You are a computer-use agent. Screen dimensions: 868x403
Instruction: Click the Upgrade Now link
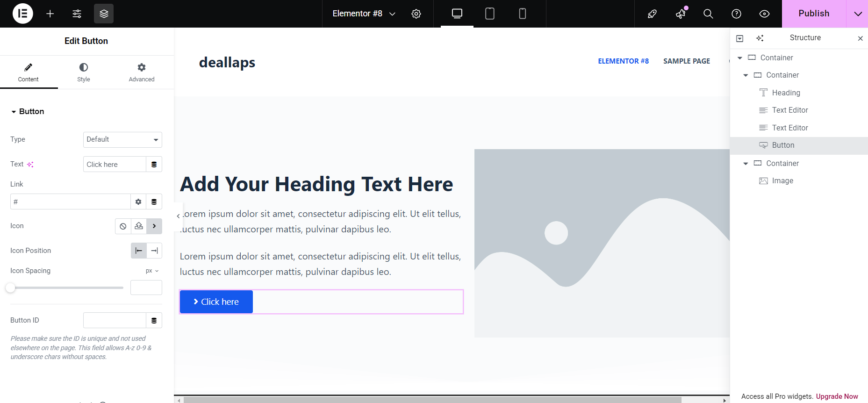click(x=837, y=396)
